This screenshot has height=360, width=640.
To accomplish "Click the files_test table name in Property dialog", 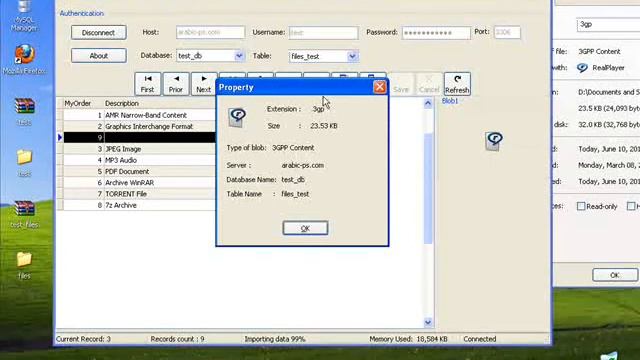I will [x=295, y=194].
